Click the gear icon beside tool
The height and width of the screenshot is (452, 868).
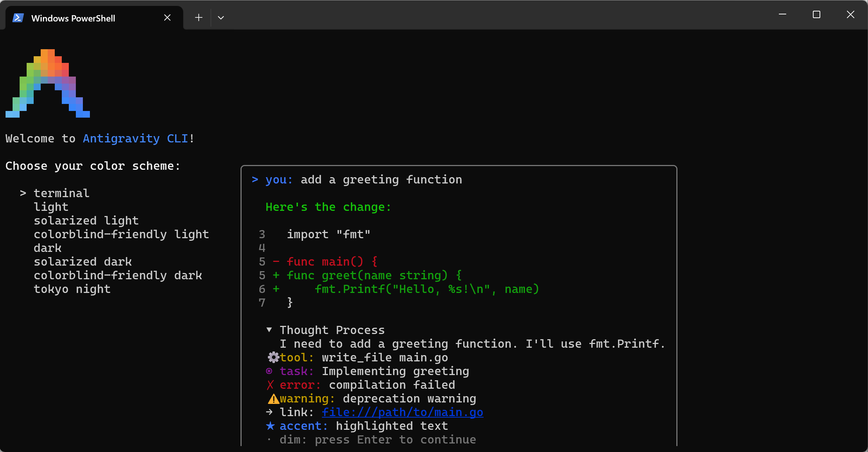click(273, 357)
